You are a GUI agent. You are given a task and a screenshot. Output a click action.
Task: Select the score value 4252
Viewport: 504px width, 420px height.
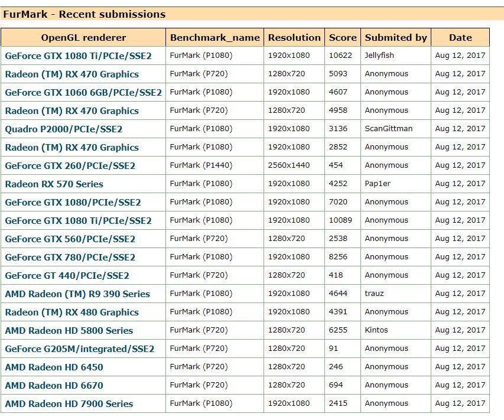point(338,184)
